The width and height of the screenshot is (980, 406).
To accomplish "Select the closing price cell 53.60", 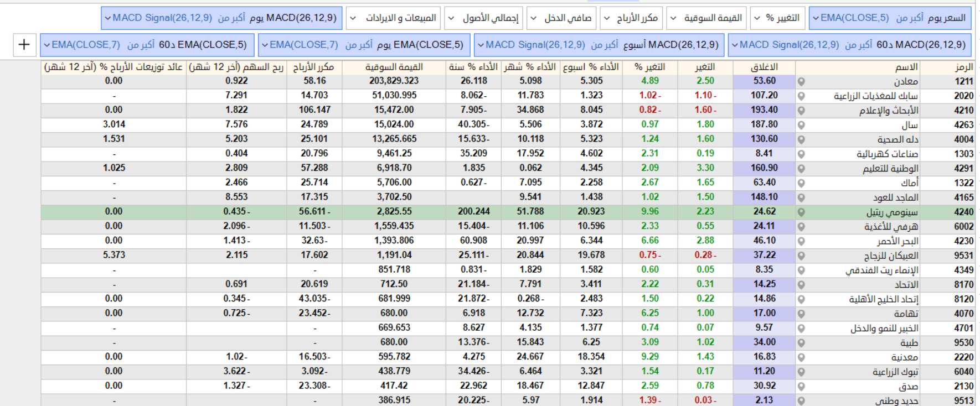I will (764, 81).
